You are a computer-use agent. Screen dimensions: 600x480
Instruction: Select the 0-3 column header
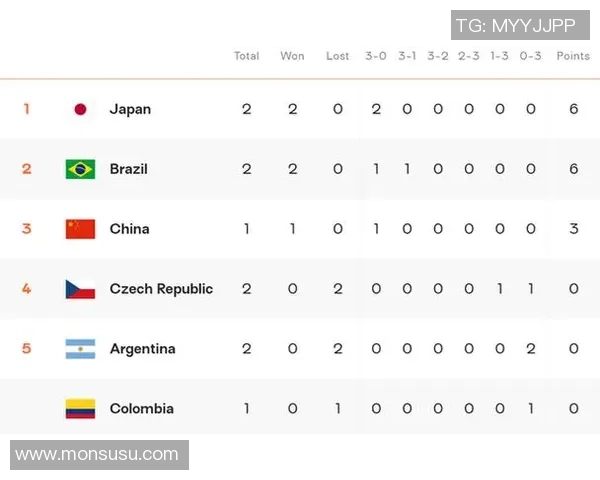point(530,56)
